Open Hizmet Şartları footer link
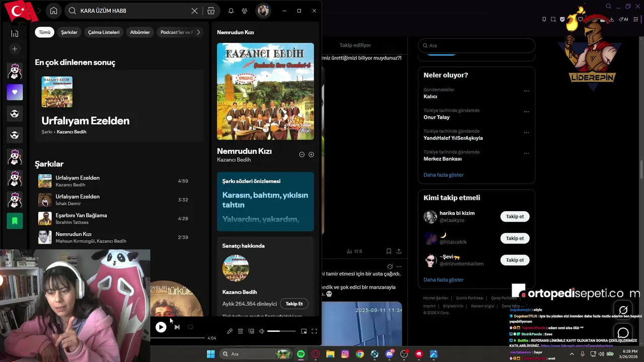This screenshot has height=362, width=644. point(436,298)
